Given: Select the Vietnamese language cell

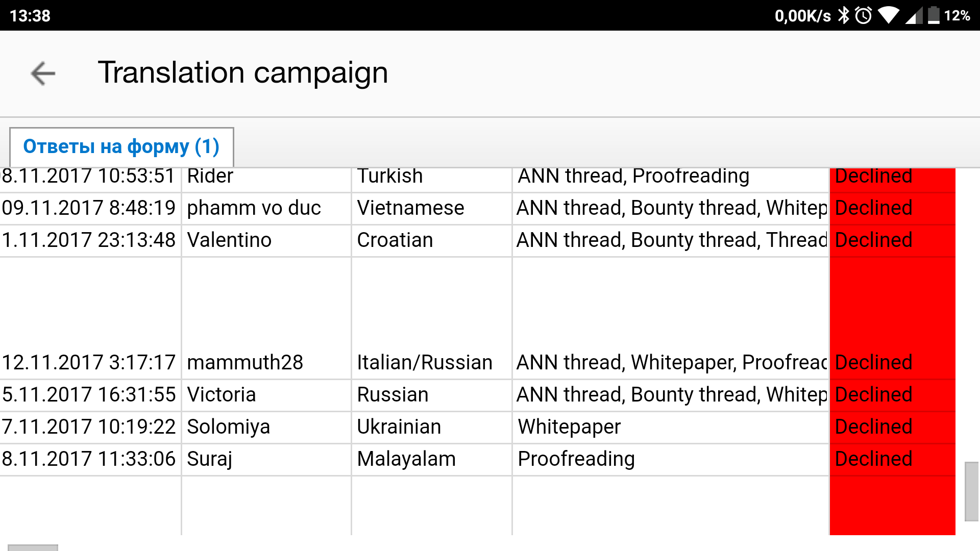Looking at the screenshot, I should click(432, 208).
